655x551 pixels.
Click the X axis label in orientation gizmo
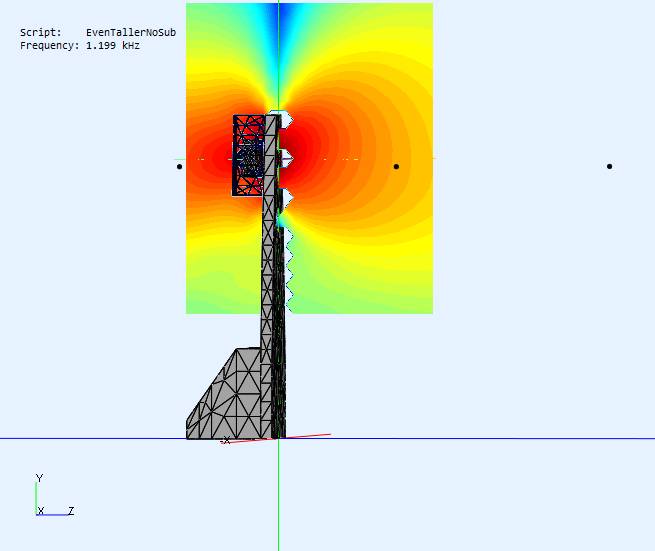click(x=41, y=511)
